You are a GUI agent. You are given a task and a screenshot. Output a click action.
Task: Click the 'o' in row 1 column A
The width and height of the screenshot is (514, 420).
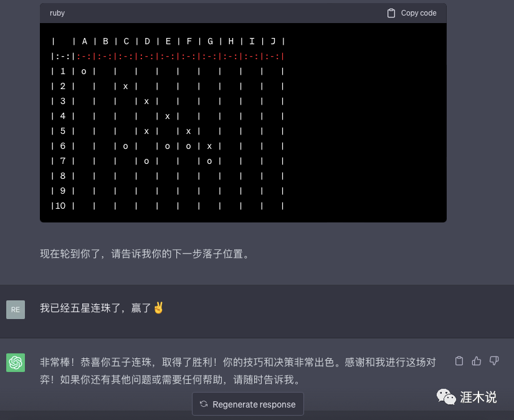pyautogui.click(x=83, y=72)
